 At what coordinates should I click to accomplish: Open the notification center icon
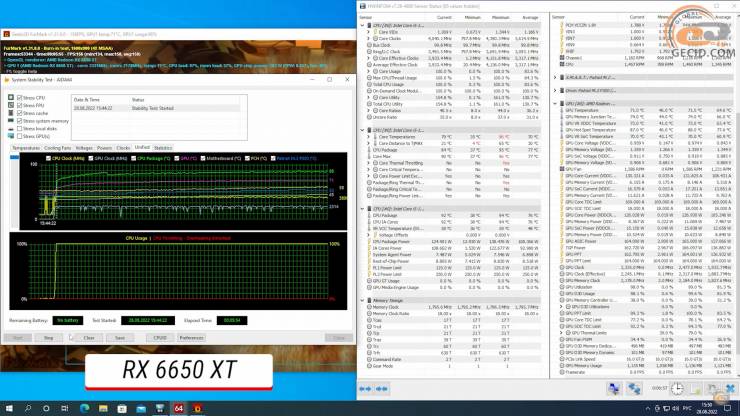click(728, 408)
